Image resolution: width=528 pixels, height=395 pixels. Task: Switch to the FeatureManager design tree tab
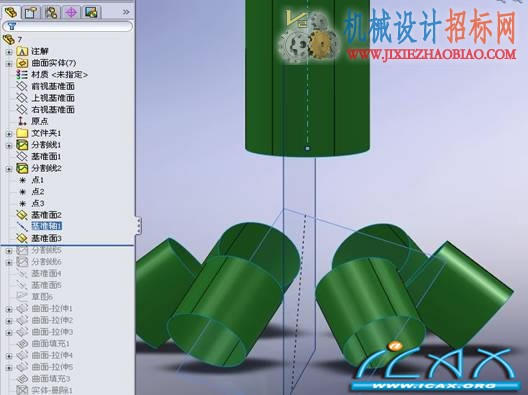10,12
